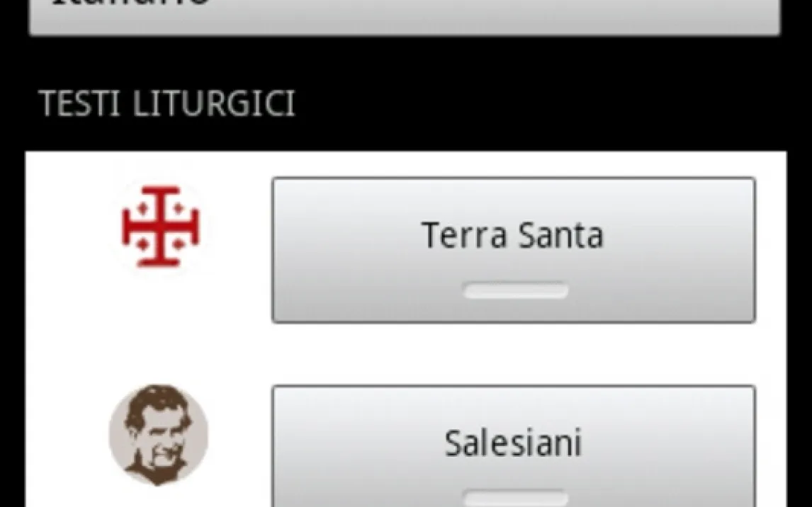Switch on the Terra Santa status light
Viewport: 812px width, 507px height.
516,290
